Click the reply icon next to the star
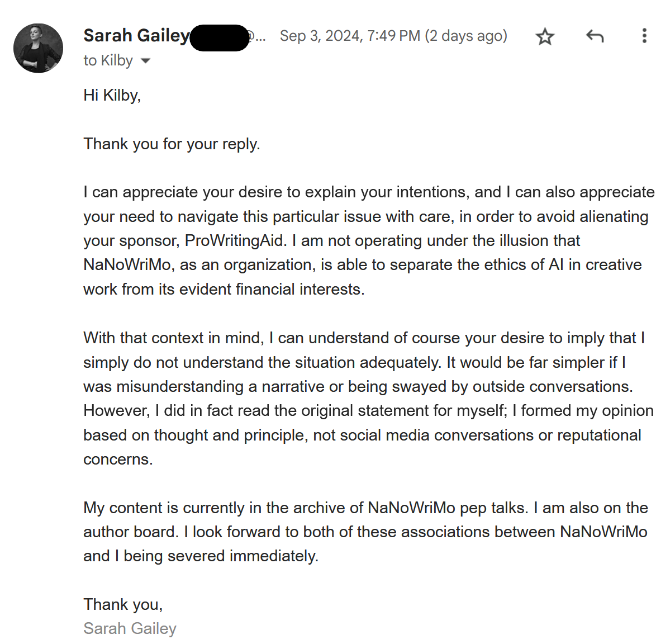The image size is (656, 644). click(x=594, y=36)
